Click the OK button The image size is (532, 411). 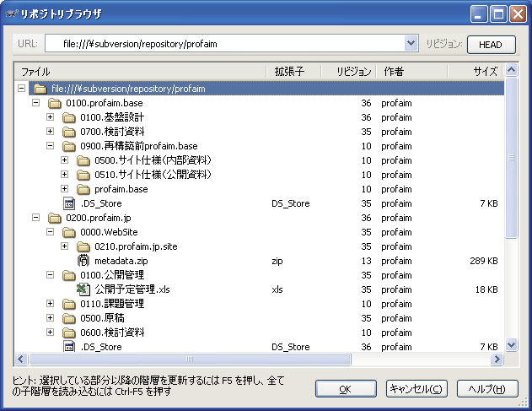[346, 389]
